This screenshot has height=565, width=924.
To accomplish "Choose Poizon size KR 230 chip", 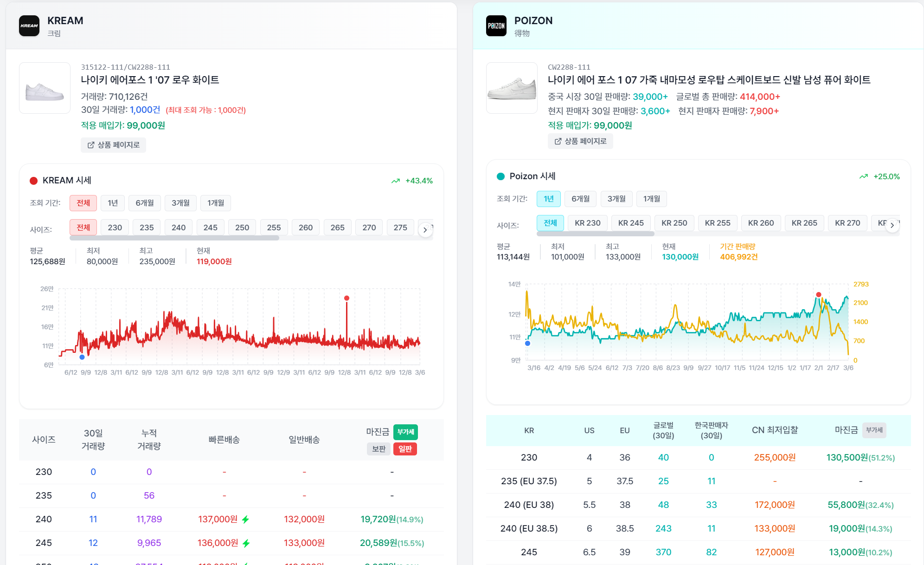I will (x=588, y=223).
